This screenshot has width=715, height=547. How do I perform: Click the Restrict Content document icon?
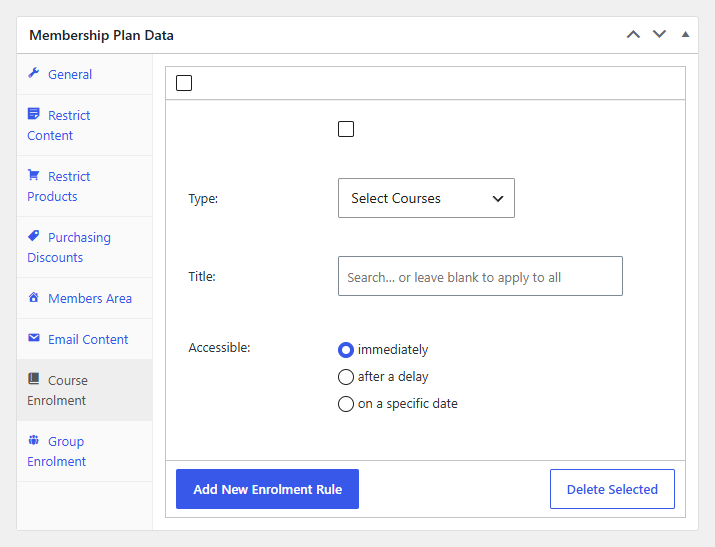coord(34,114)
